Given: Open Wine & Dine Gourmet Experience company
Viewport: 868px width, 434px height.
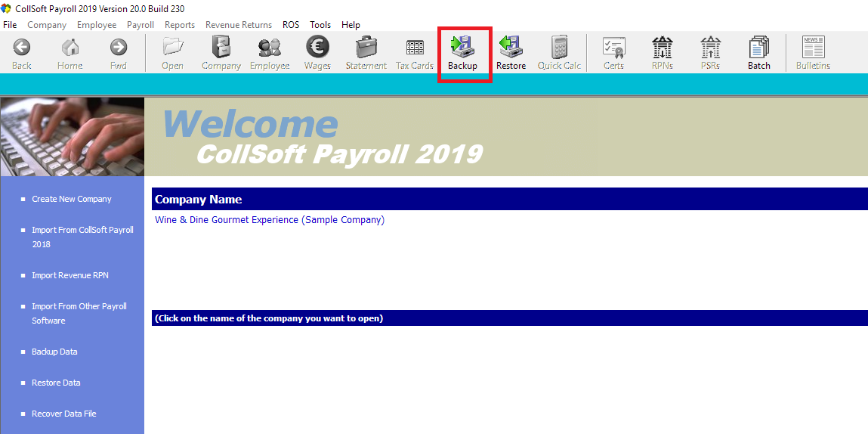Looking at the screenshot, I should (x=269, y=220).
